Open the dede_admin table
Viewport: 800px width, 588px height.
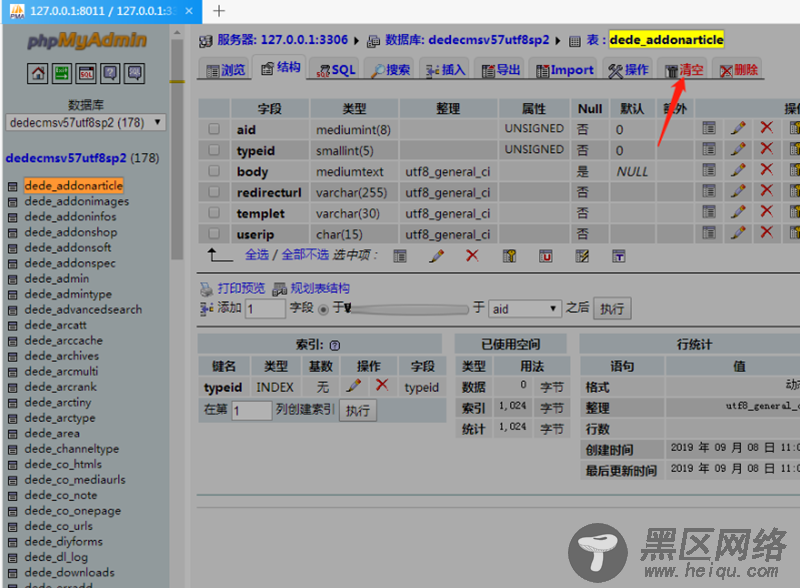(x=57, y=279)
